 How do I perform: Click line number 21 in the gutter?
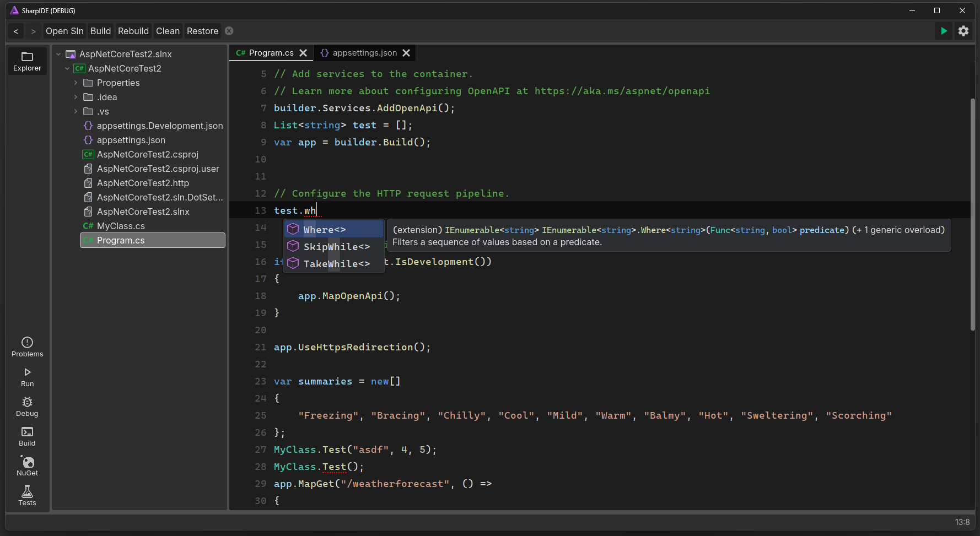[260, 347]
